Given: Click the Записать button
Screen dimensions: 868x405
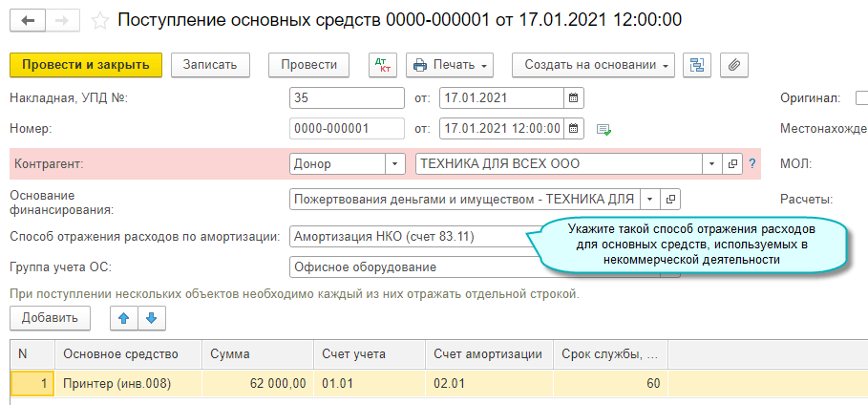Looking at the screenshot, I should 210,65.
